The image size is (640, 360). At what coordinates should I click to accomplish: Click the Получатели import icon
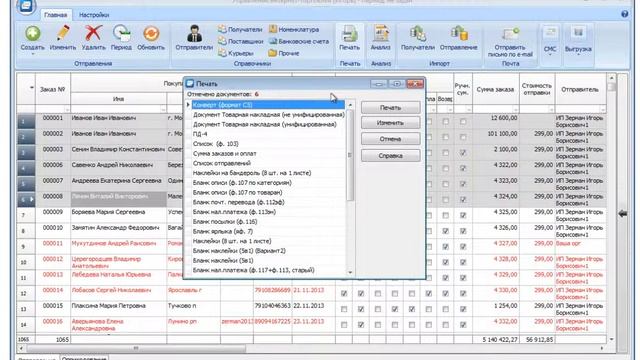point(418,33)
